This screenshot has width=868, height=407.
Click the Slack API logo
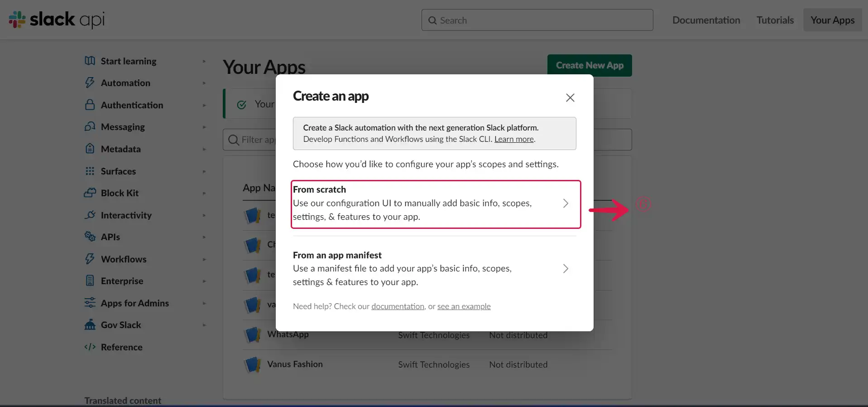click(x=57, y=19)
